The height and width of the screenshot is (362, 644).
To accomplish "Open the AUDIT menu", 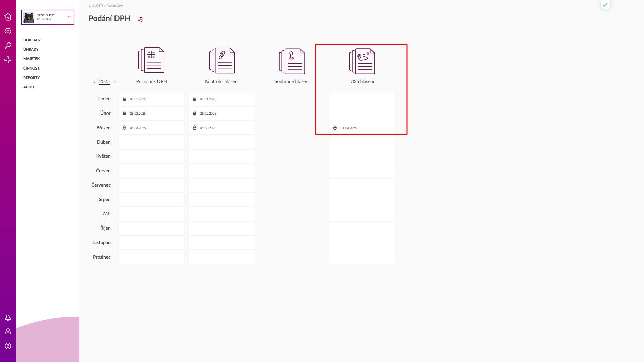I will [x=29, y=87].
